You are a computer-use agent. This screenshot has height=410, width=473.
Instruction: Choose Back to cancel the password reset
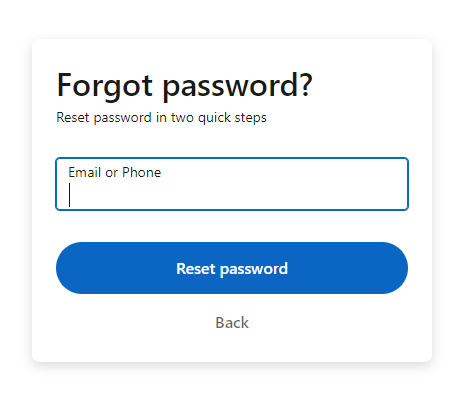[232, 323]
